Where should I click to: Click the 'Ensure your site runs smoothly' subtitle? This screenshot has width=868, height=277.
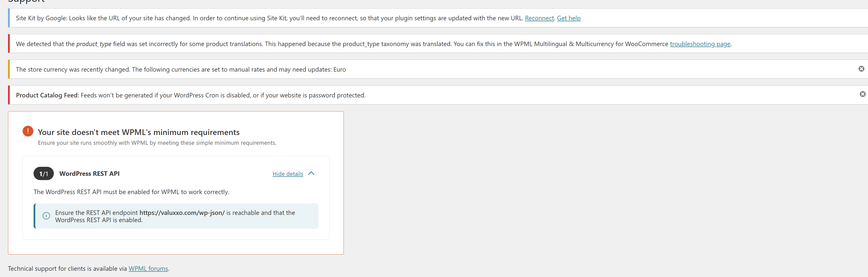tap(157, 143)
